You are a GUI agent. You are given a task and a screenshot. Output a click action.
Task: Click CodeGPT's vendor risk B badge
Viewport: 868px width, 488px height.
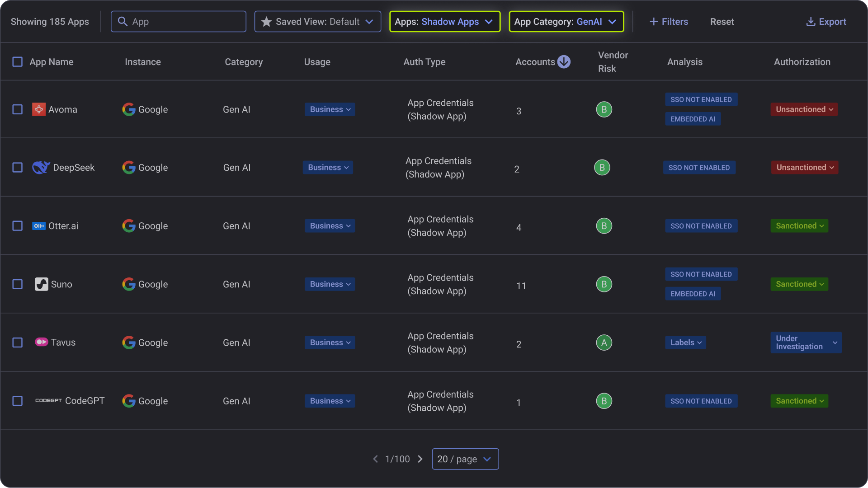[604, 401]
